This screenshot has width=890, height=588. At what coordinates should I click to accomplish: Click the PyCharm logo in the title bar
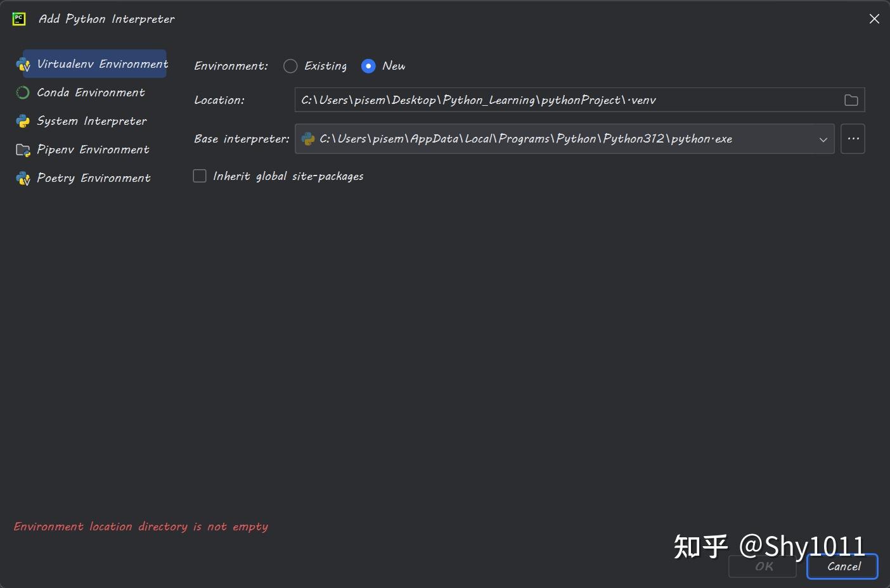click(x=18, y=18)
